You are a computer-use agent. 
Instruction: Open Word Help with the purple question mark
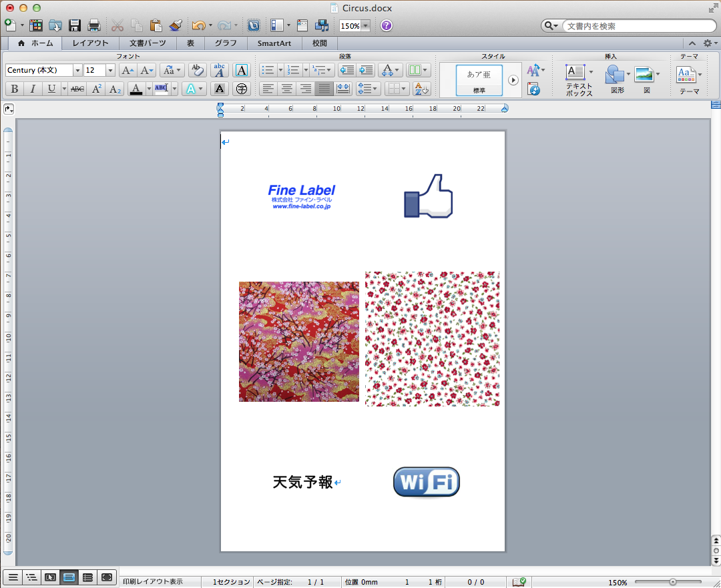387,25
